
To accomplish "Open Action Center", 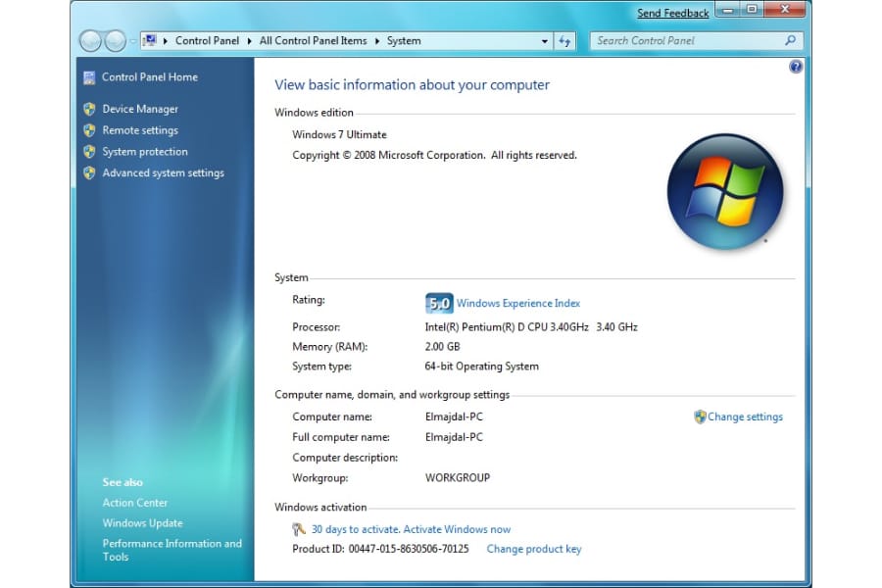I will tap(135, 503).
